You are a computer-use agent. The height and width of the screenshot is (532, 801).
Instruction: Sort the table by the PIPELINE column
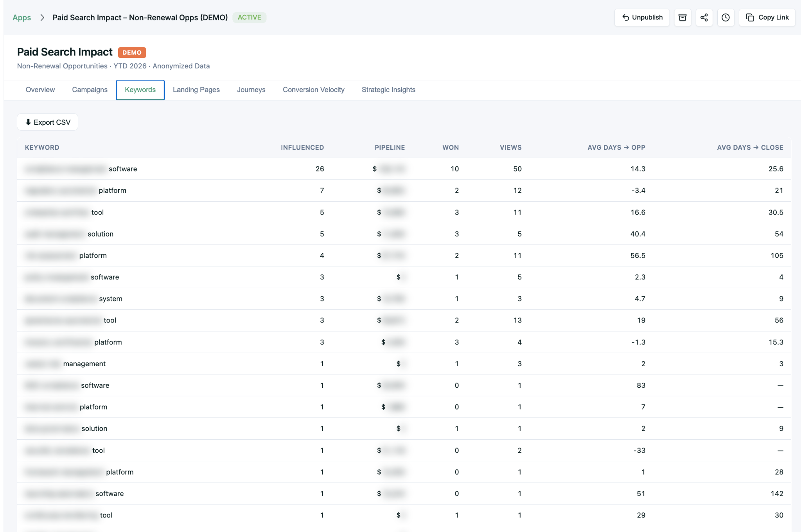390,147
